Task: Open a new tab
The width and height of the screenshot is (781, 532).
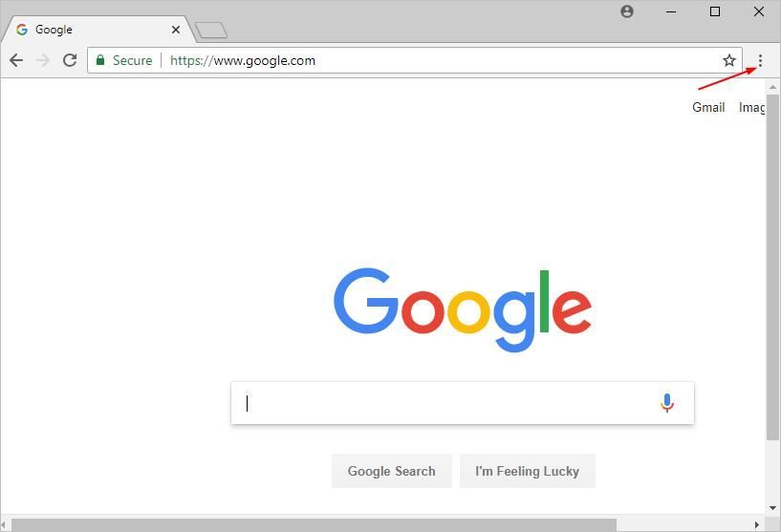Action: click(x=211, y=31)
